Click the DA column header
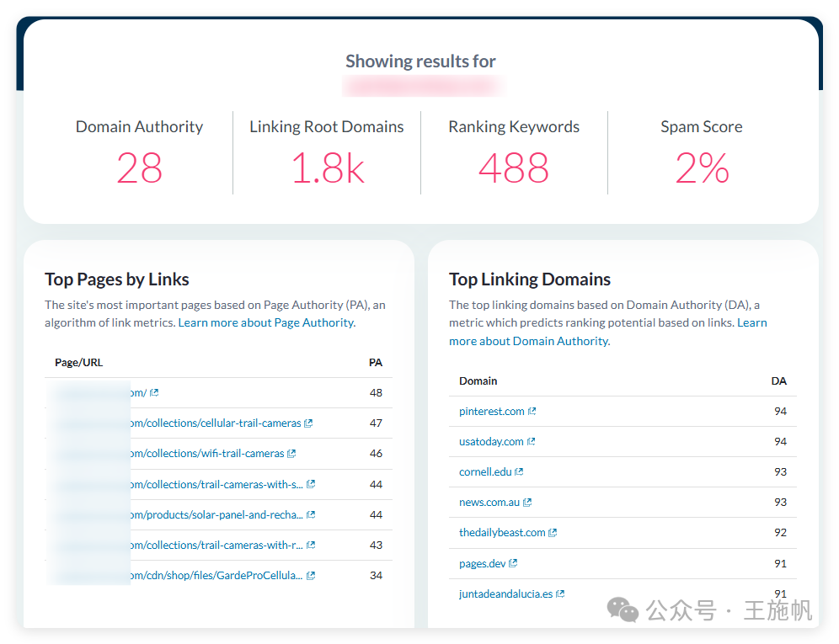The width and height of the screenshot is (839, 644). [779, 381]
